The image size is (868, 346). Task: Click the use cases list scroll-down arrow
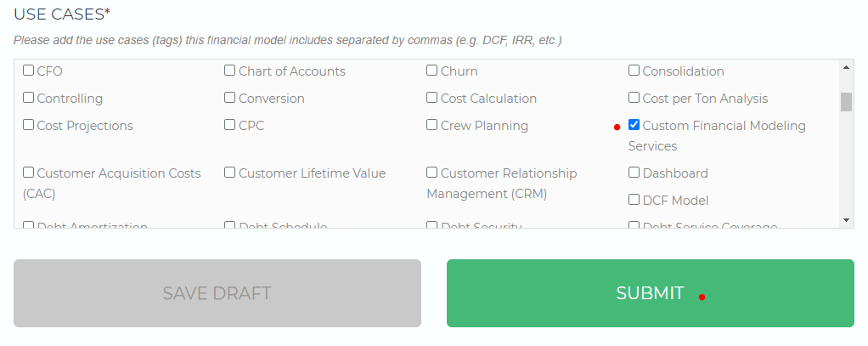click(846, 220)
